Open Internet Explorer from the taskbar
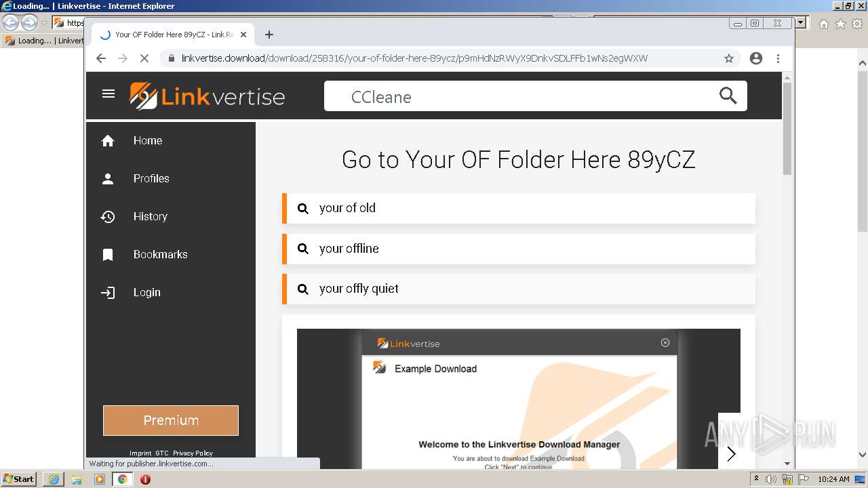This screenshot has width=868, height=488. pos(54,479)
